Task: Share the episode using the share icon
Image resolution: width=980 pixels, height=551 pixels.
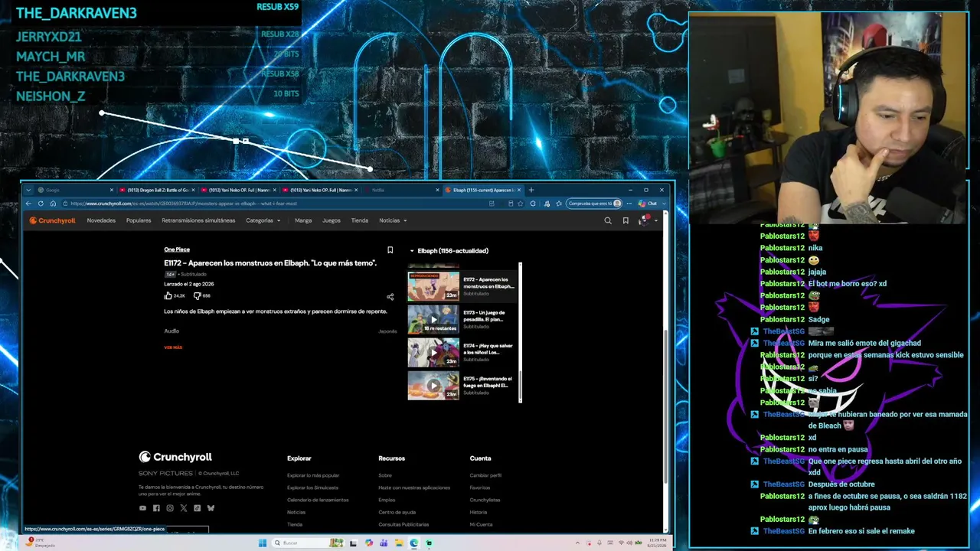Action: 390,297
